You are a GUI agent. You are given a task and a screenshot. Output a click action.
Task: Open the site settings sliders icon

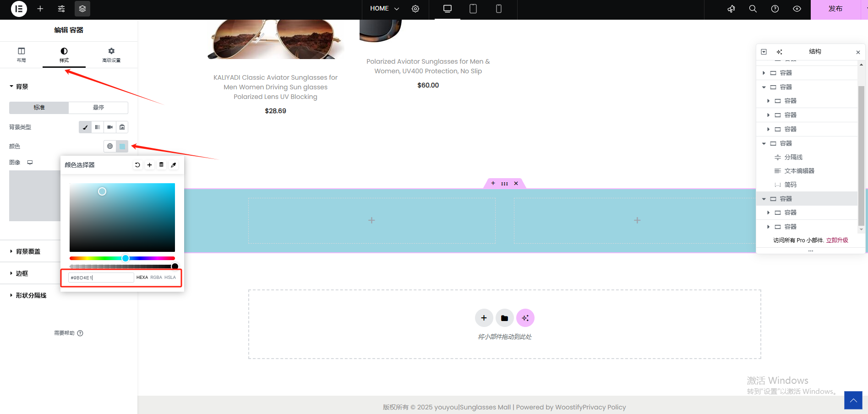[61, 9]
